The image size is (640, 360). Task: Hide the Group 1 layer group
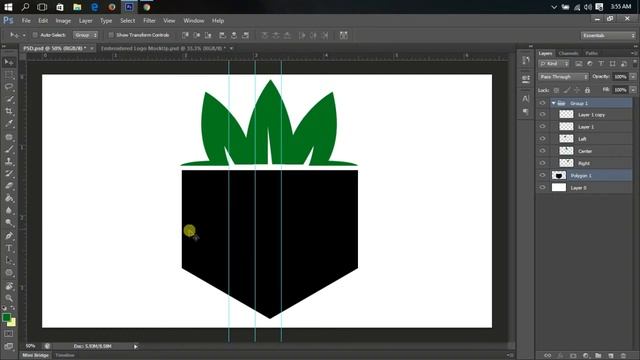point(542,103)
